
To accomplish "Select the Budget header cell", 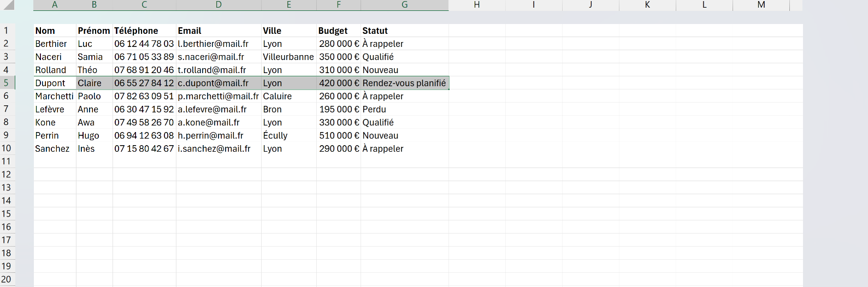I will [x=339, y=31].
